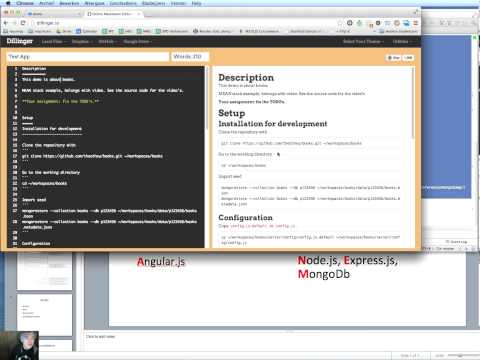Open the Chrome menu in menu bar
The image size is (480, 360).
25,3
